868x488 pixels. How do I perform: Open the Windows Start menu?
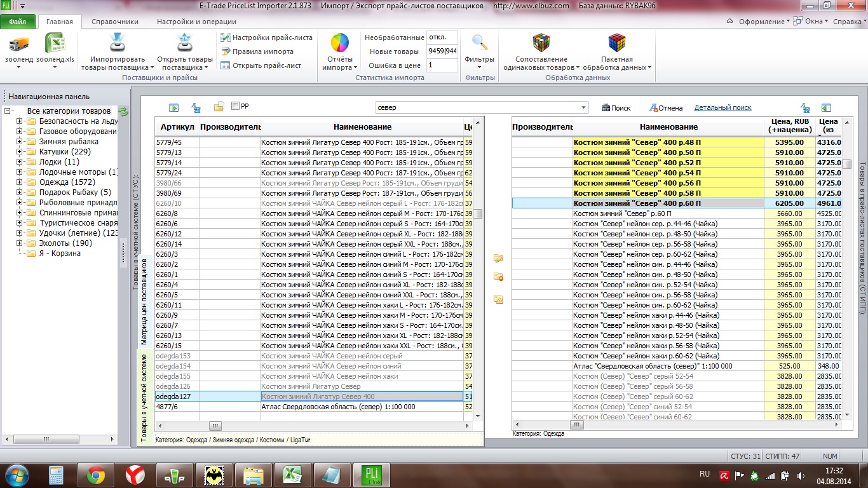[16, 475]
